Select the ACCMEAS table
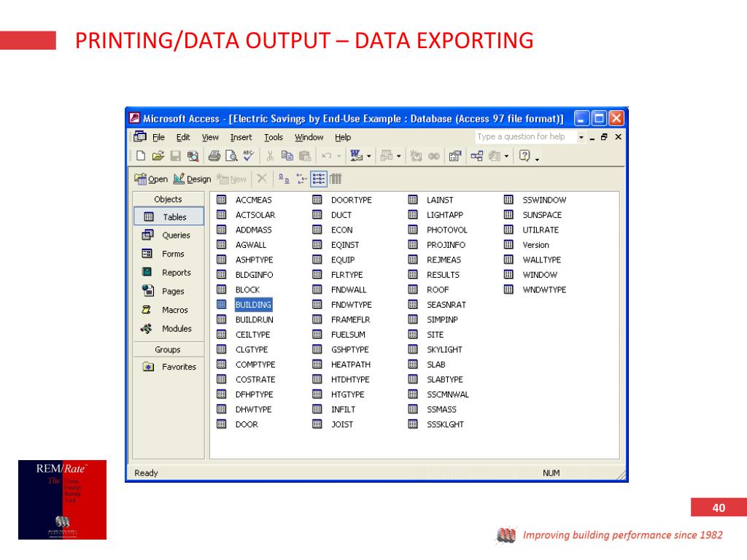 click(253, 200)
